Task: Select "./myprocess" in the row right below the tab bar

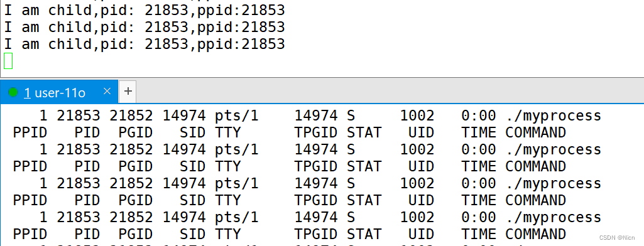Action: point(554,116)
